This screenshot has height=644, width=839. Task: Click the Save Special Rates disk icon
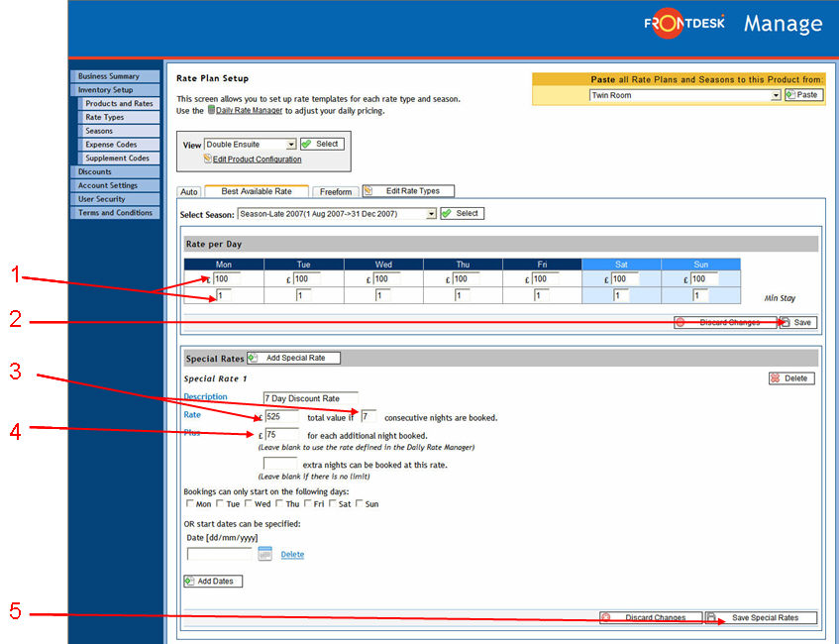click(711, 617)
